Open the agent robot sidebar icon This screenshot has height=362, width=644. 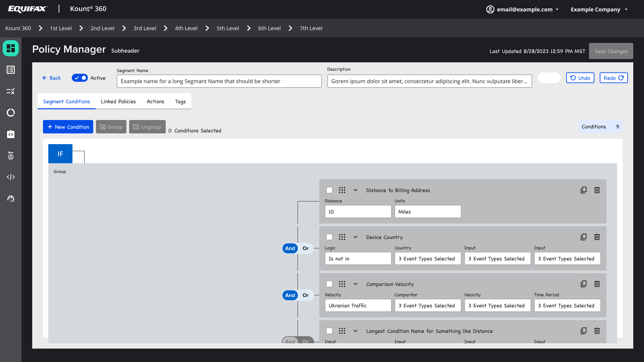[x=11, y=156]
